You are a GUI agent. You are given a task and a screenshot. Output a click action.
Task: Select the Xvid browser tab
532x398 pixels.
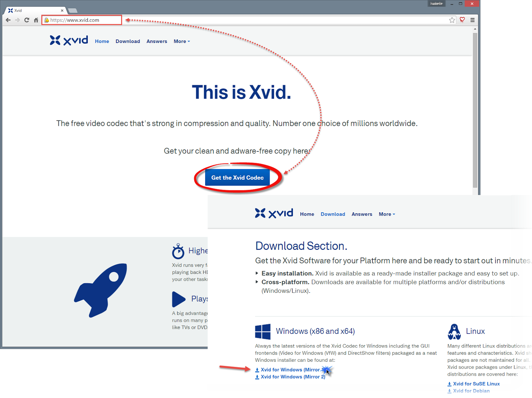35,10
